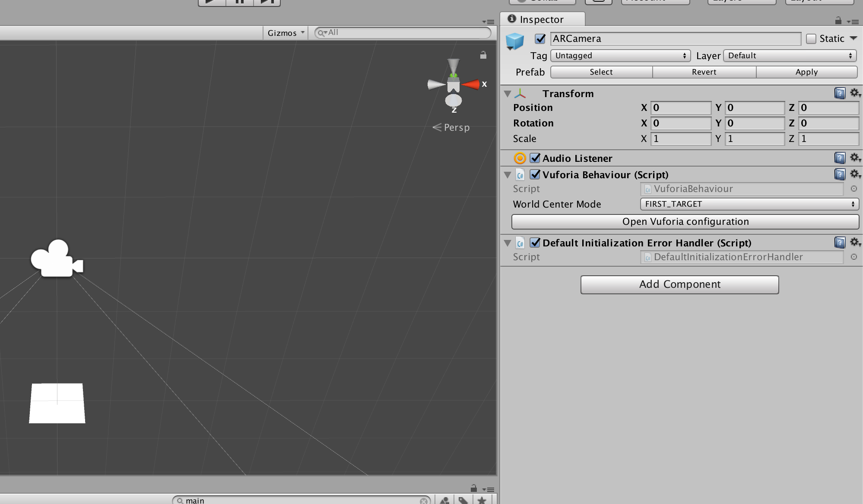863x504 pixels.
Task: Click Vuforia Behaviour help book icon
Action: tap(839, 174)
